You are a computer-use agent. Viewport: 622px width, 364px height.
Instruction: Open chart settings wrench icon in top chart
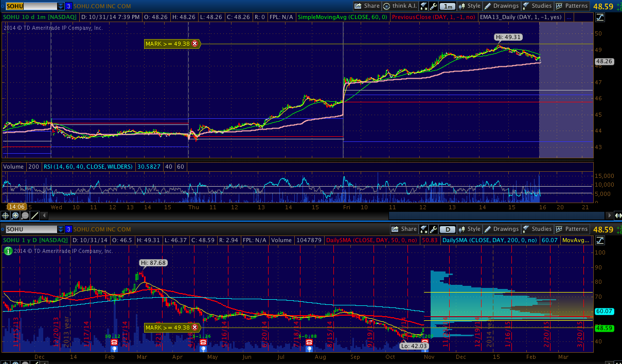pyautogui.click(x=434, y=6)
